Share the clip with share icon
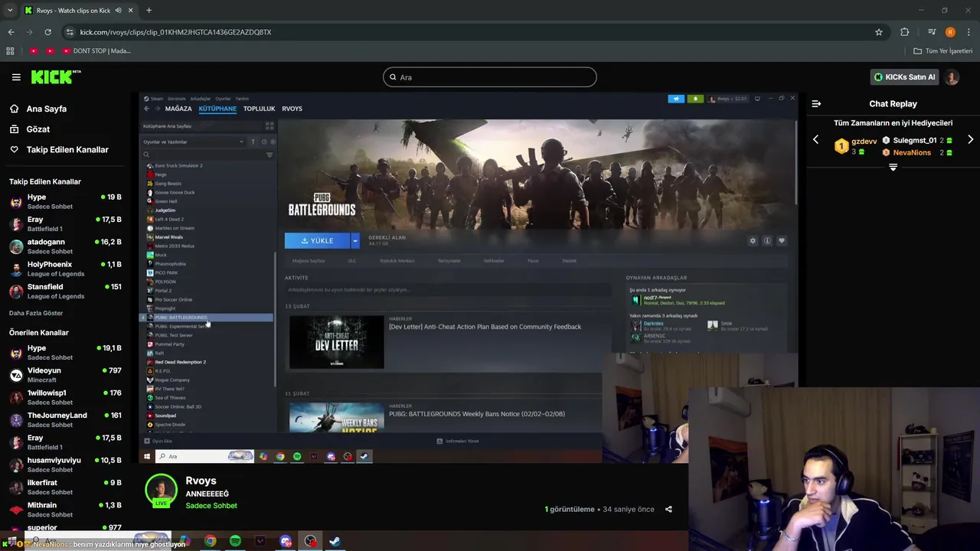The height and width of the screenshot is (551, 980). pos(668,509)
